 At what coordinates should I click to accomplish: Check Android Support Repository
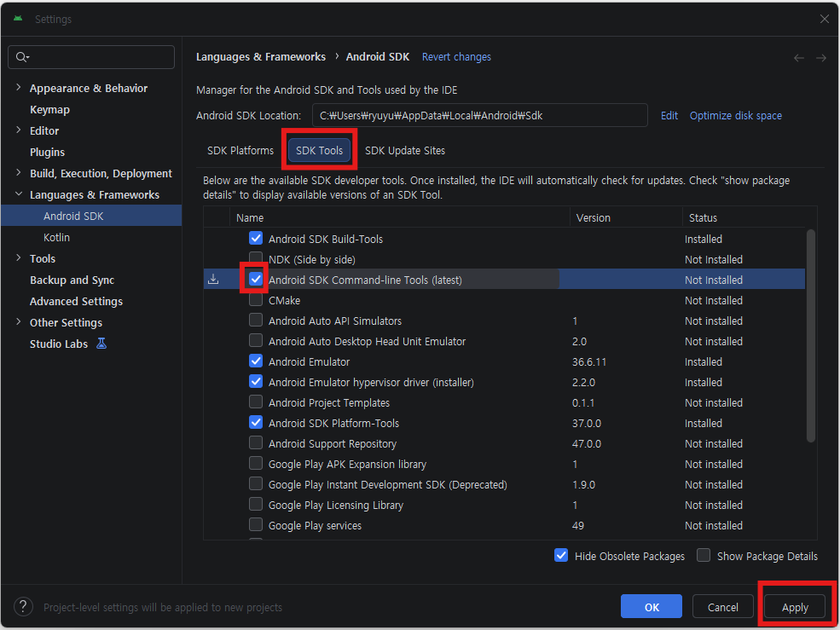[x=256, y=442]
